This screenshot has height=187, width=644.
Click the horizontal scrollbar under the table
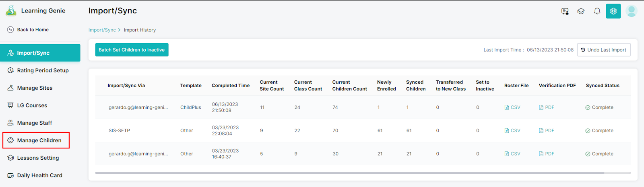coord(349,173)
